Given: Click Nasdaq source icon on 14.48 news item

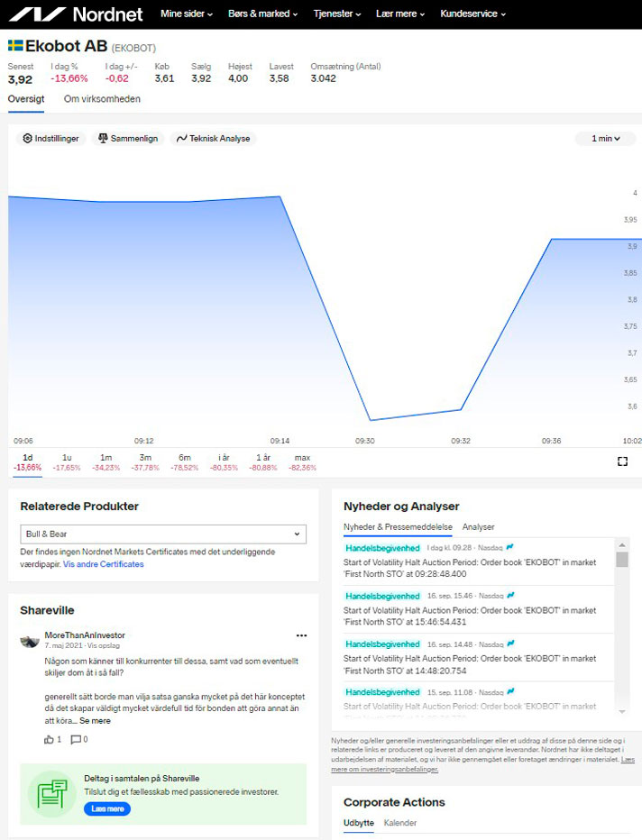Looking at the screenshot, I should [x=510, y=644].
